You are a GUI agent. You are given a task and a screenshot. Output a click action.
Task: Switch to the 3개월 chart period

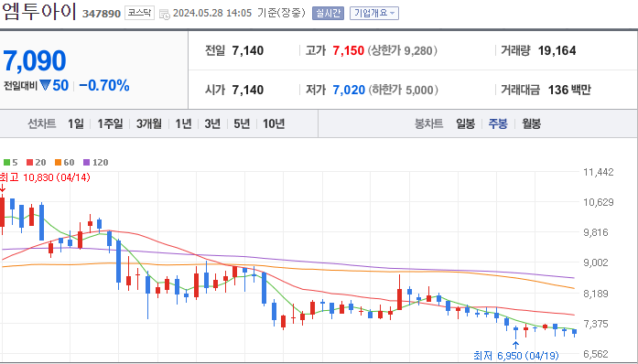(x=149, y=123)
